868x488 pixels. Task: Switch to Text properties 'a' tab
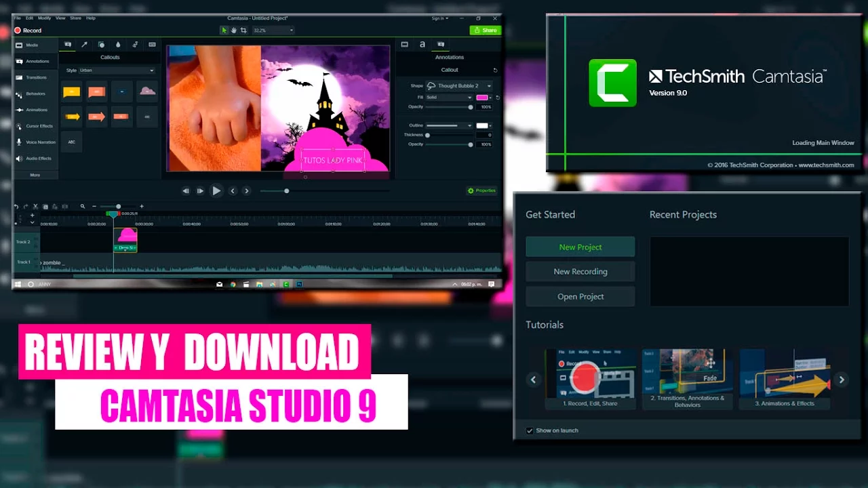click(x=422, y=44)
